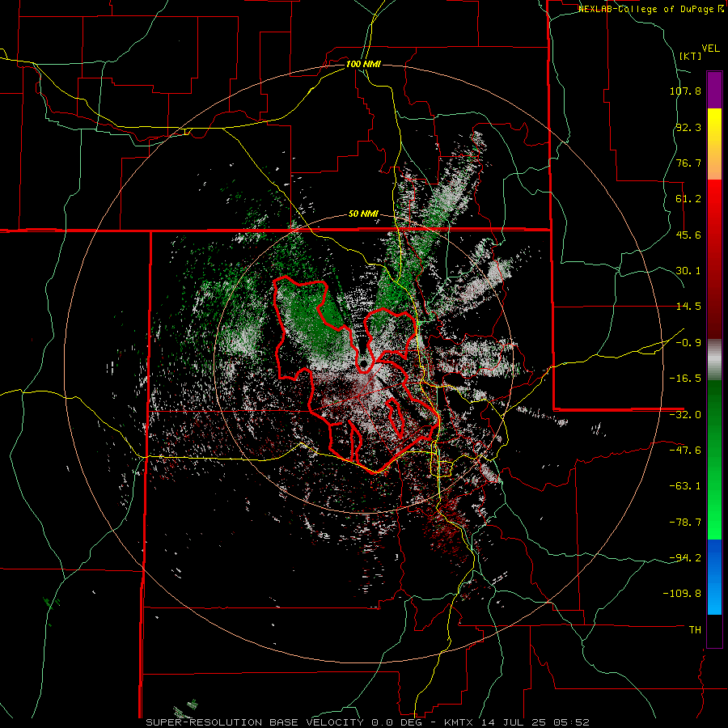Click the 50 NMI range ring label

(363, 214)
